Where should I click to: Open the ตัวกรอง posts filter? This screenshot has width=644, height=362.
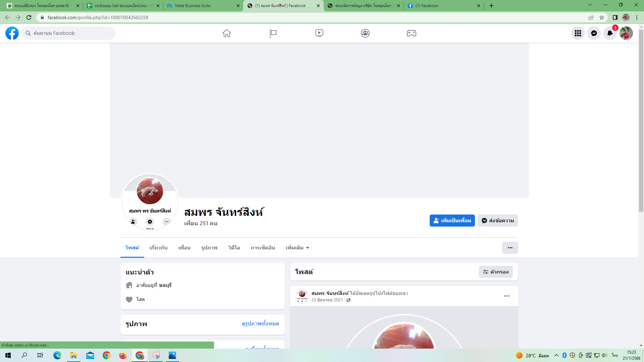[495, 272]
